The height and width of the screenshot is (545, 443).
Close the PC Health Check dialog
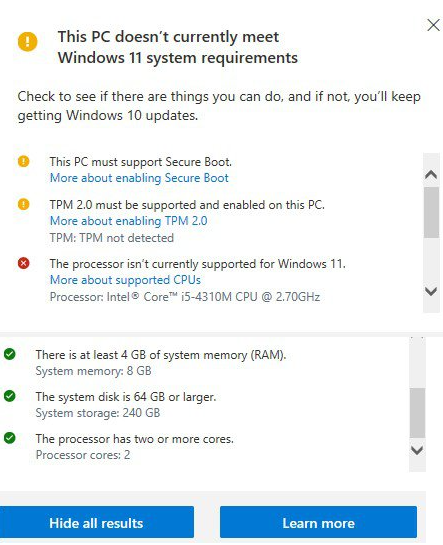(x=433, y=25)
